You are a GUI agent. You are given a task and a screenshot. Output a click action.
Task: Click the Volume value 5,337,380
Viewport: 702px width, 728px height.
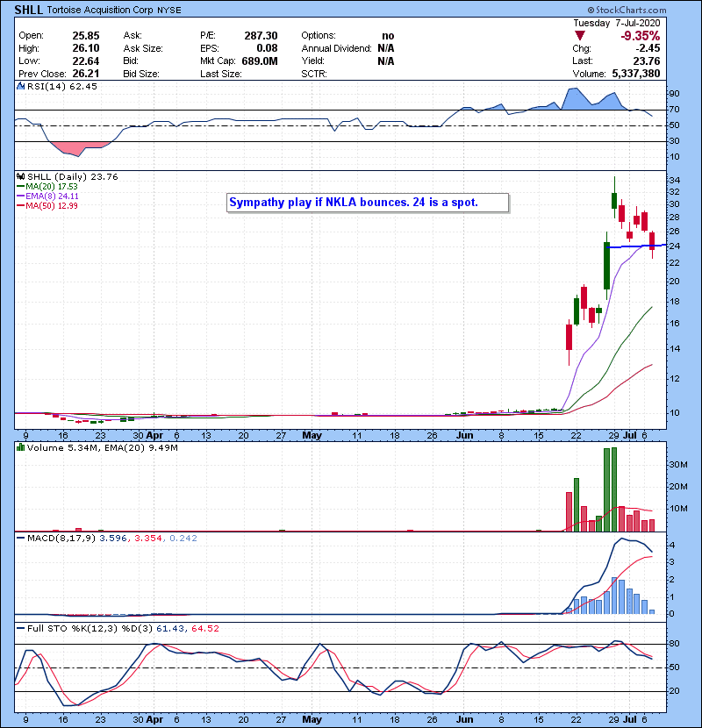click(636, 74)
